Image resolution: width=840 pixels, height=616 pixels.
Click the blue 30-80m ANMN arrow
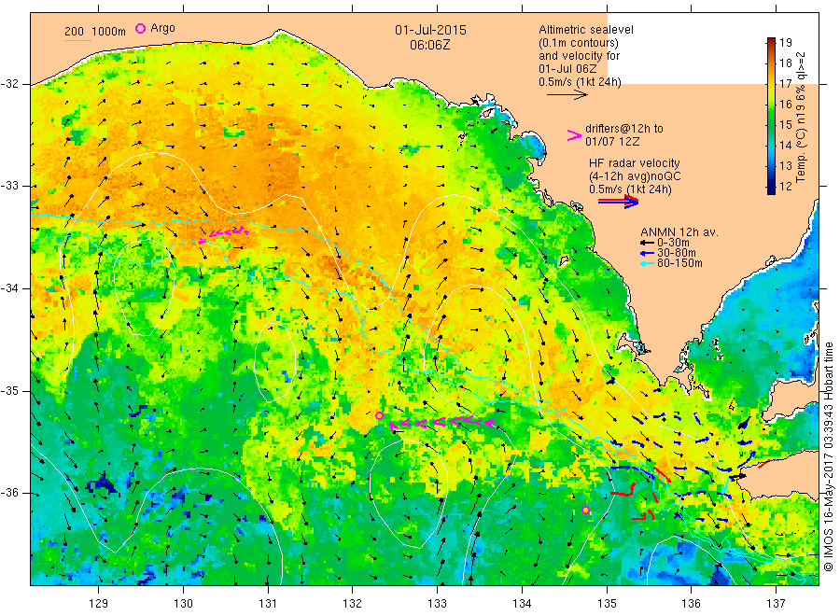click(x=647, y=253)
